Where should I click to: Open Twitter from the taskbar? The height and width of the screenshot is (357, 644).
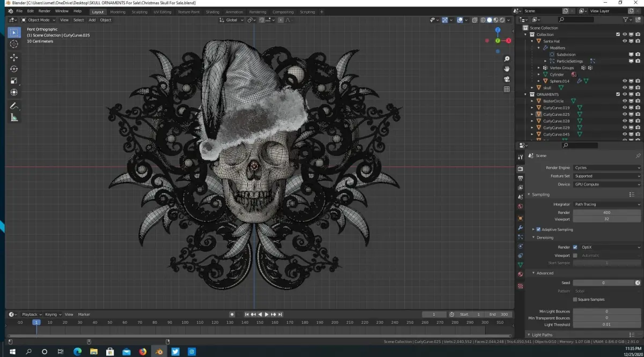pos(175,352)
